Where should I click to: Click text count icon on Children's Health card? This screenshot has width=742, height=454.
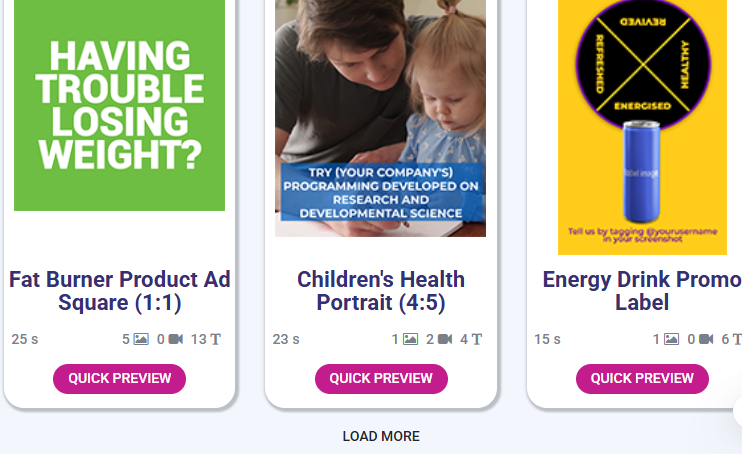[477, 339]
